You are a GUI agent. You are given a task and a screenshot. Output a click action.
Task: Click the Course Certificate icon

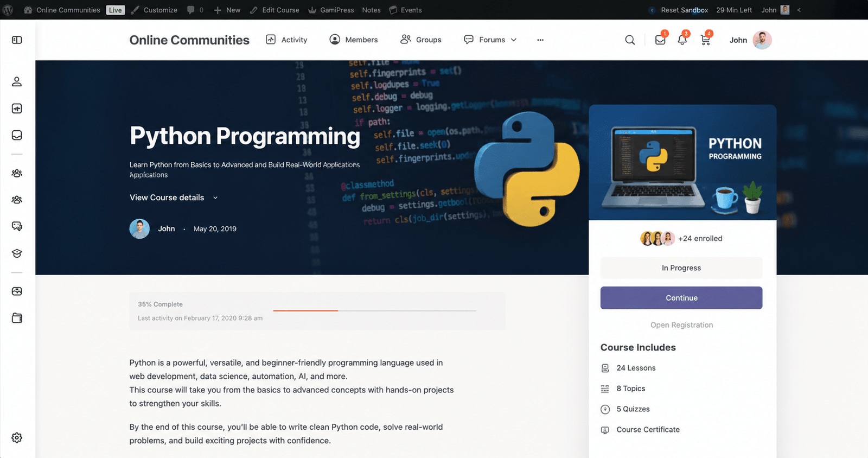[x=605, y=430]
